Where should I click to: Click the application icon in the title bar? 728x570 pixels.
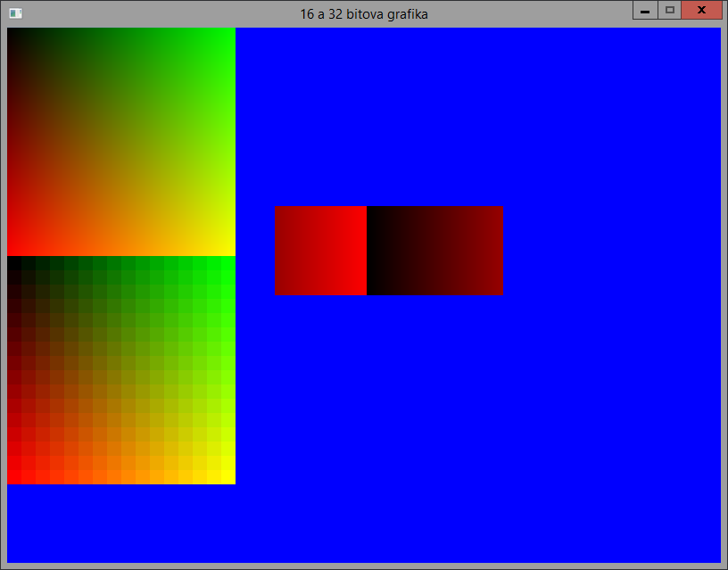click(x=15, y=13)
